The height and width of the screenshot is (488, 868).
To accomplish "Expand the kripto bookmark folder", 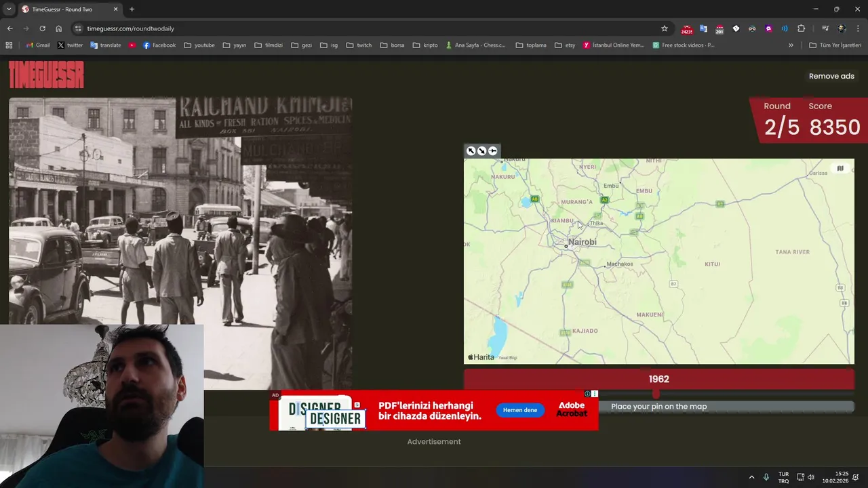I will tap(425, 45).
